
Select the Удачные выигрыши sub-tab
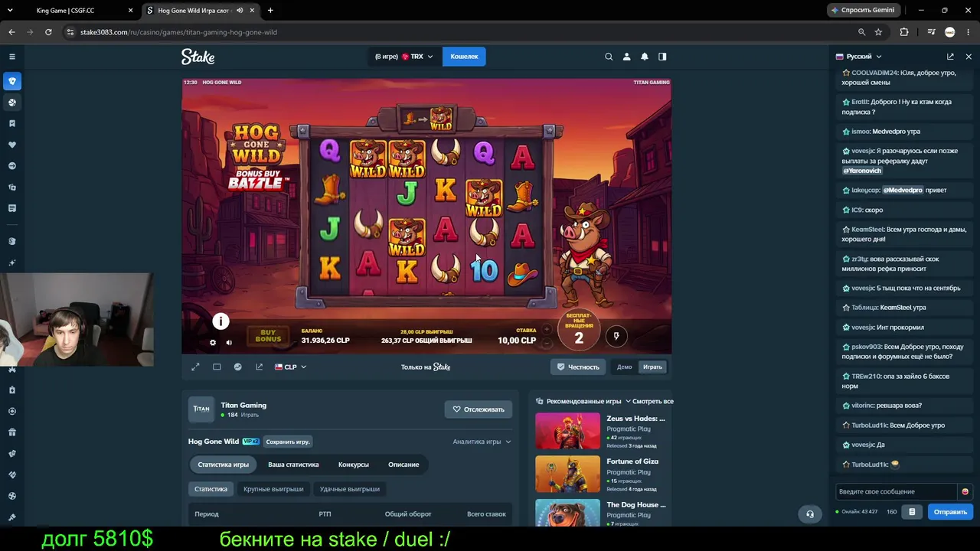click(349, 489)
